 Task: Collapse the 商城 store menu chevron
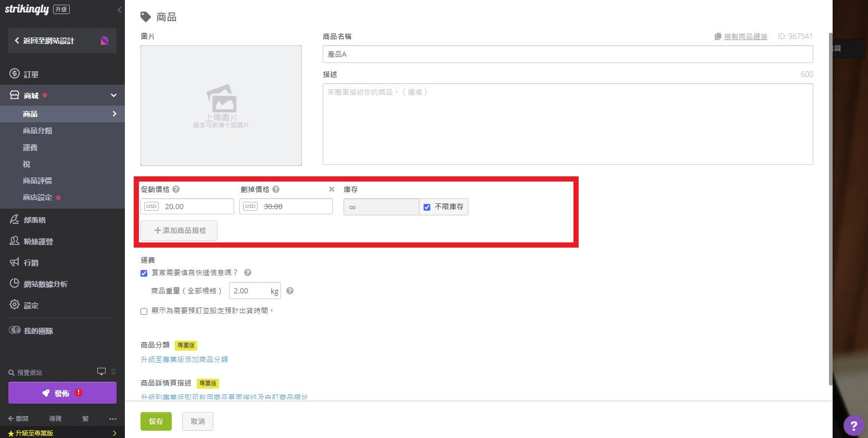coord(113,95)
